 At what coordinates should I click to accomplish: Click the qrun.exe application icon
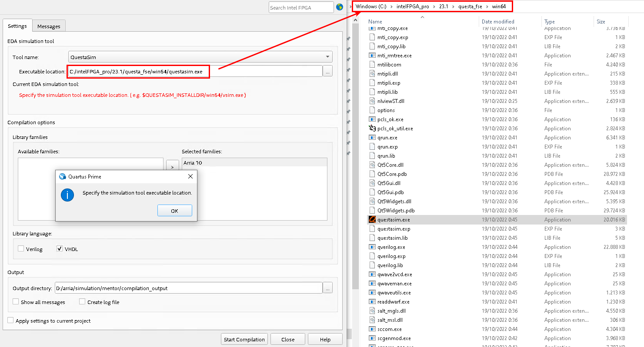372,138
